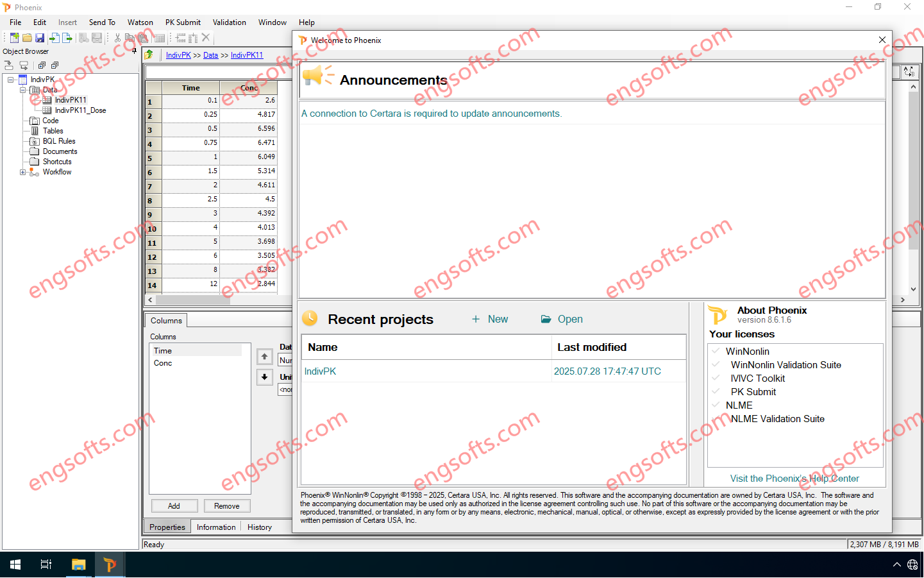Screen dimensions: 924x578
Task: Click the Export toolbar icon
Action: pyautogui.click(x=67, y=38)
